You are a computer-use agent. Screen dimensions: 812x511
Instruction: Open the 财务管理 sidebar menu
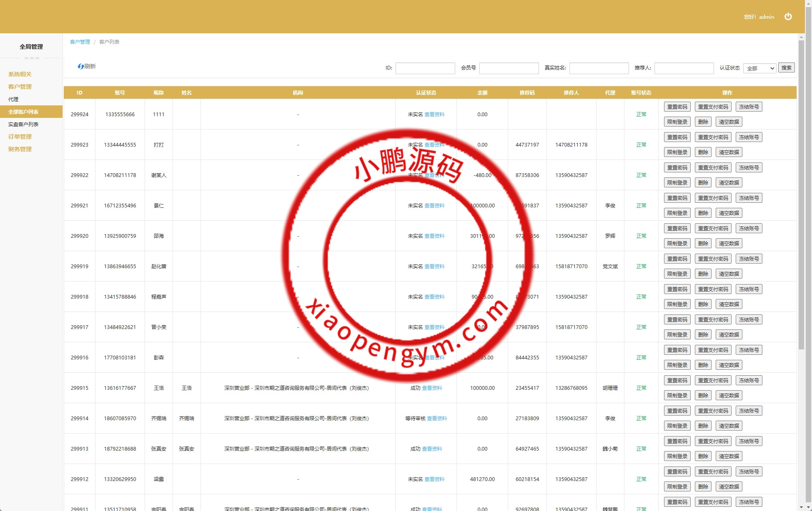click(20, 149)
